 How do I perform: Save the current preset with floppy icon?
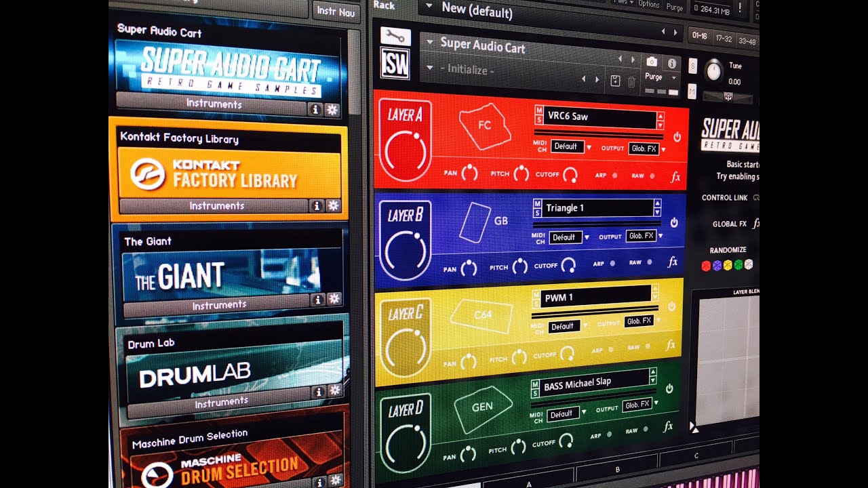[x=616, y=81]
